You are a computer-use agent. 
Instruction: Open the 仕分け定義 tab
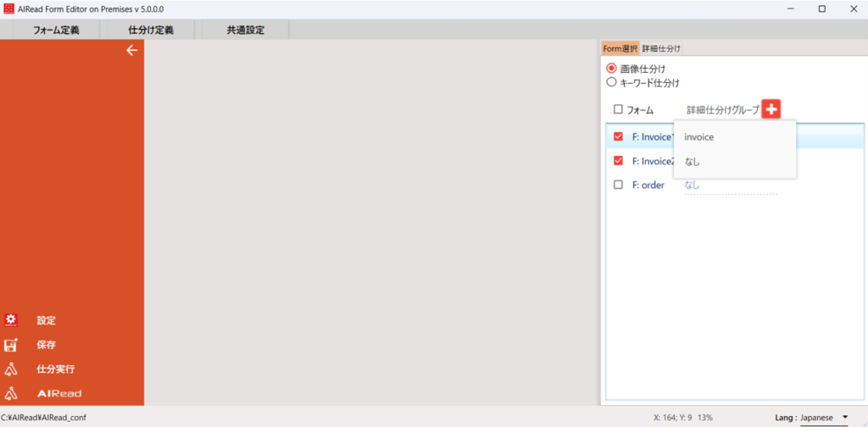tap(151, 30)
